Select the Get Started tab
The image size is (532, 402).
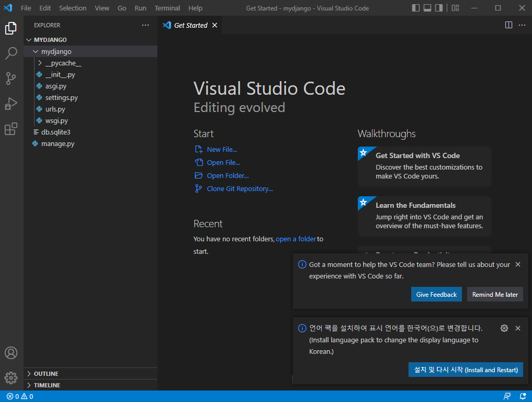coord(190,25)
